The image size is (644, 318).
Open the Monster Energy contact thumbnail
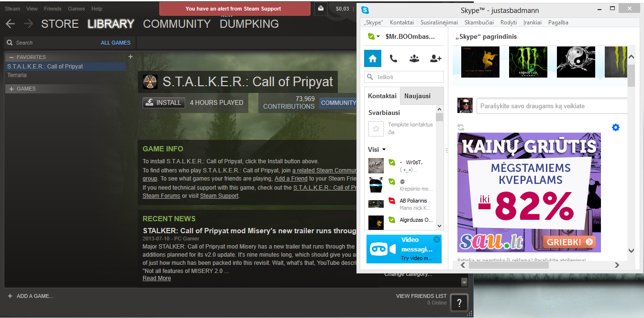[528, 62]
